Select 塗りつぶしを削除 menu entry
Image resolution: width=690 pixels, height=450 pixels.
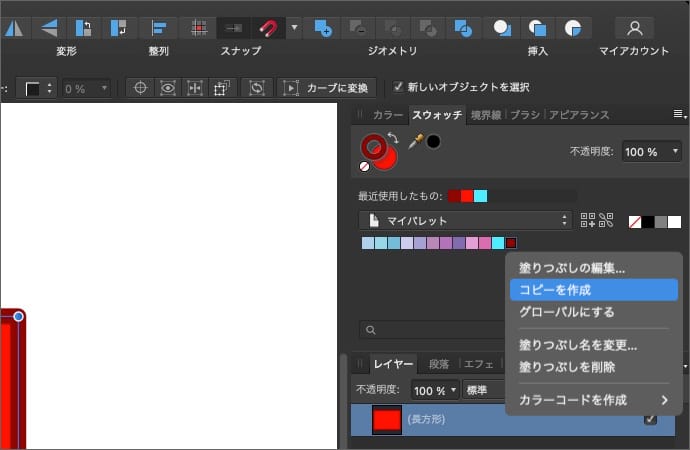[567, 367]
